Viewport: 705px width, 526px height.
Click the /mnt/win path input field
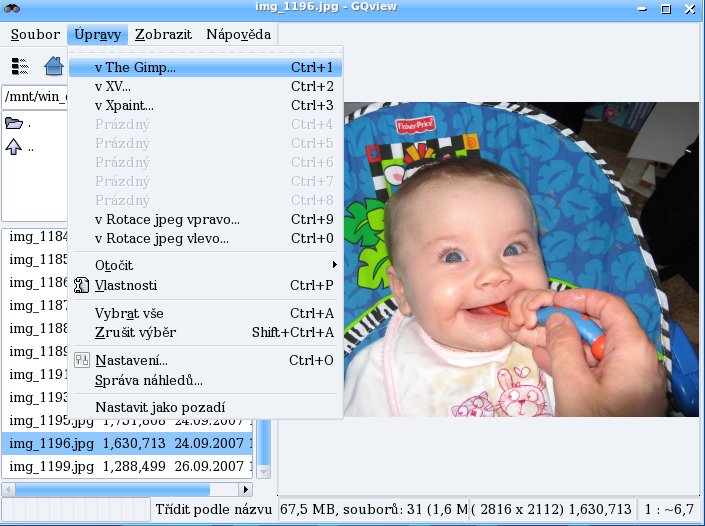click(x=35, y=97)
